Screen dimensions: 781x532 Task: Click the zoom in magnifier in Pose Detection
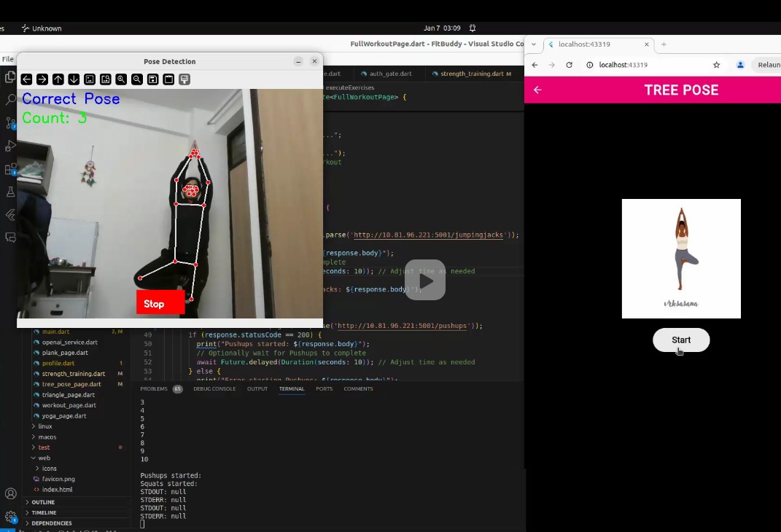pos(121,79)
